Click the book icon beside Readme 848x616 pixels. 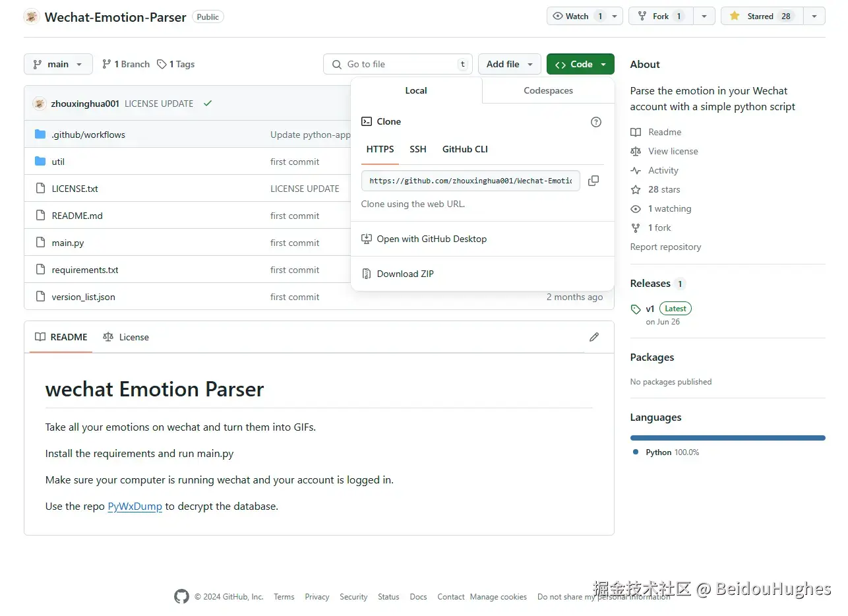[x=636, y=133]
